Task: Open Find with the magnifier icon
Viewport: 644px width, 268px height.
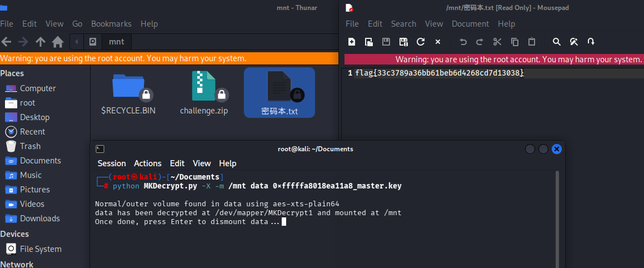Action: (x=556, y=42)
